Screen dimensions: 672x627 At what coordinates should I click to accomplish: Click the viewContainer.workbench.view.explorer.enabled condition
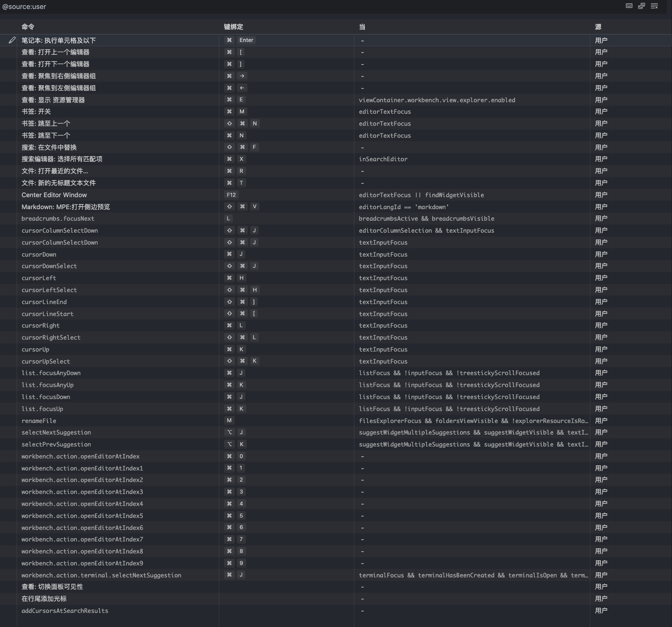437,100
